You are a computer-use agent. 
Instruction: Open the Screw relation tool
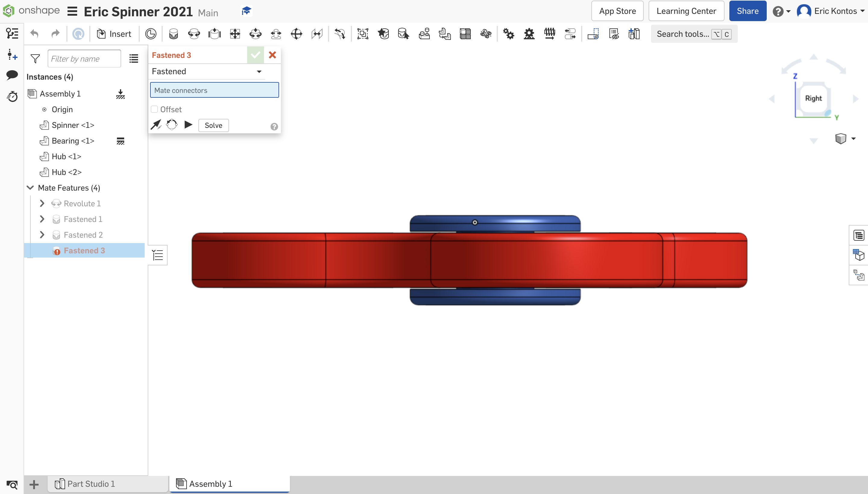[550, 33]
